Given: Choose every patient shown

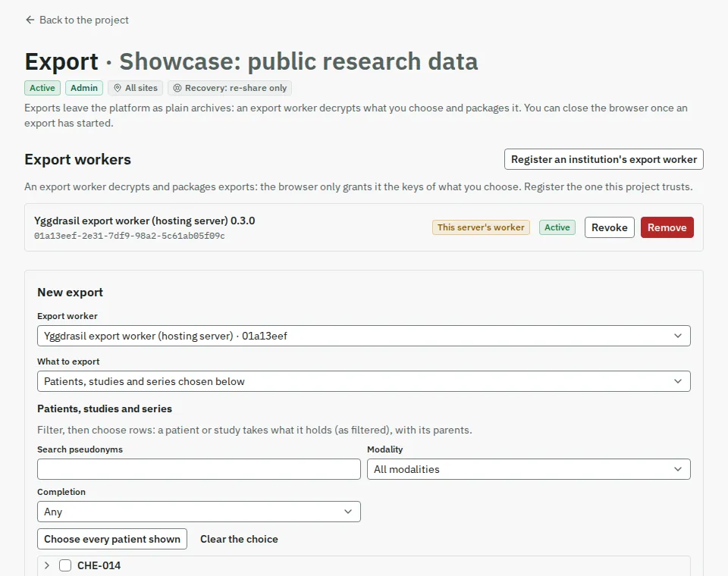Looking at the screenshot, I should click(x=112, y=539).
